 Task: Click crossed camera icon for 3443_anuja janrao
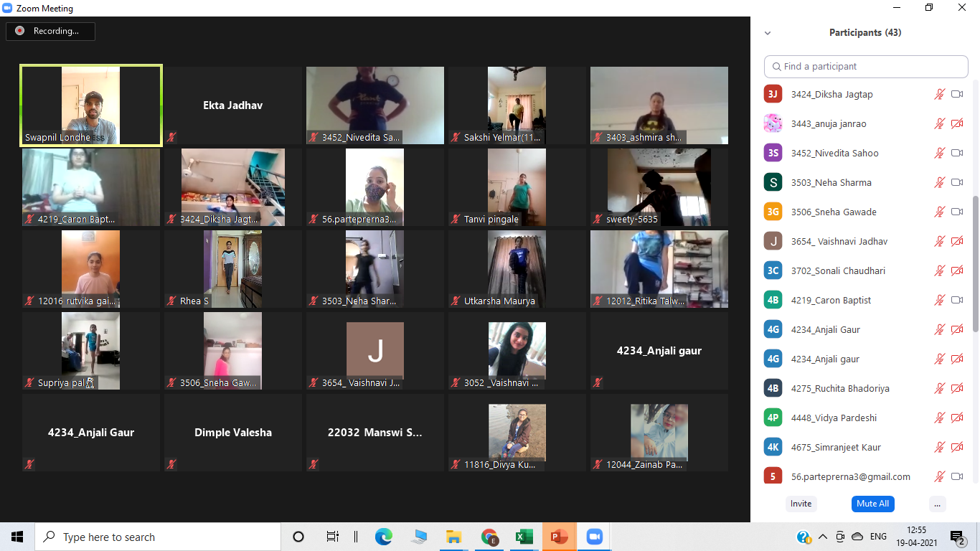pyautogui.click(x=956, y=123)
